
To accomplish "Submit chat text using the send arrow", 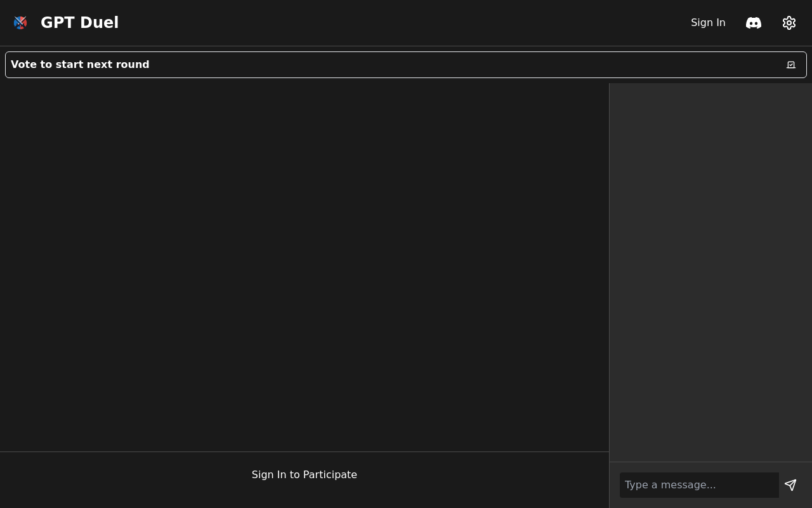I will (x=790, y=485).
